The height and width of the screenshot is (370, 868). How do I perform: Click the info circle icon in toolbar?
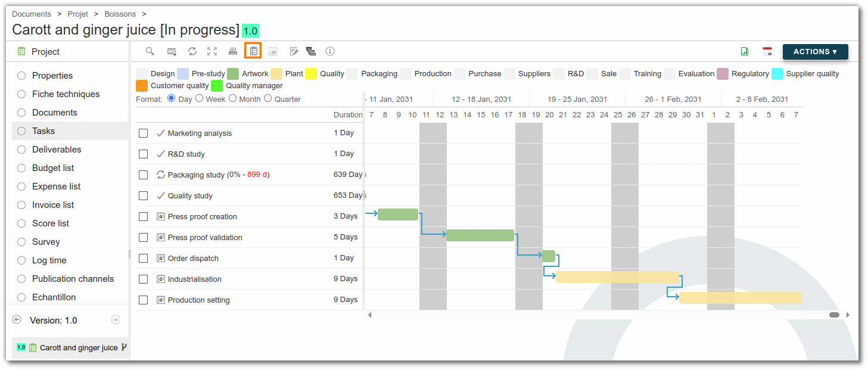(x=330, y=51)
